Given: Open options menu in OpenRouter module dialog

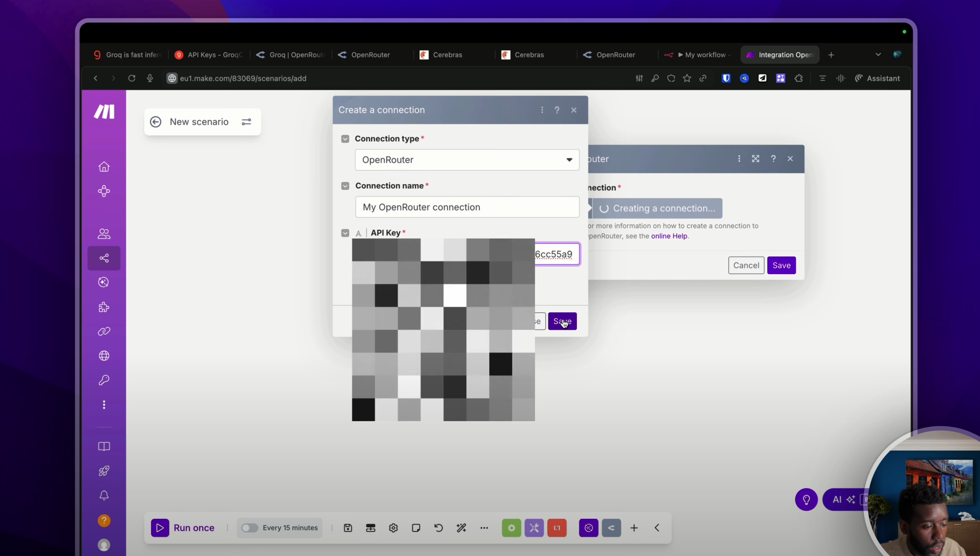Looking at the screenshot, I should tap(739, 159).
